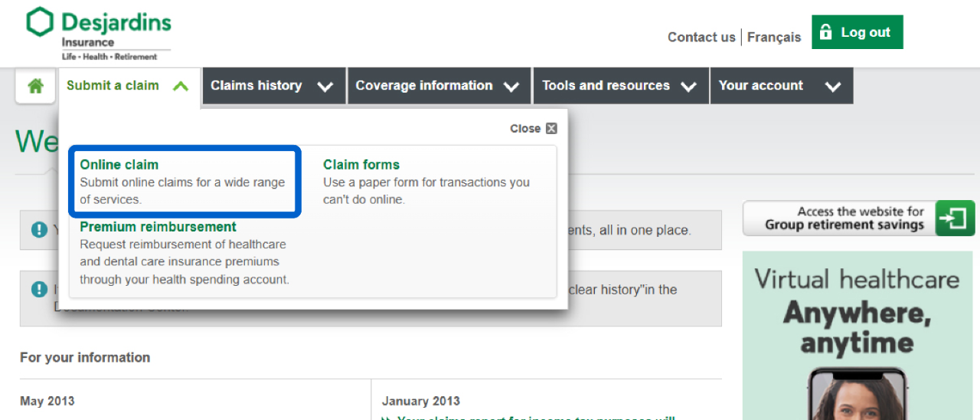The width and height of the screenshot is (980, 420).
Task: Choose the Premium reimbursement option
Action: tap(158, 227)
